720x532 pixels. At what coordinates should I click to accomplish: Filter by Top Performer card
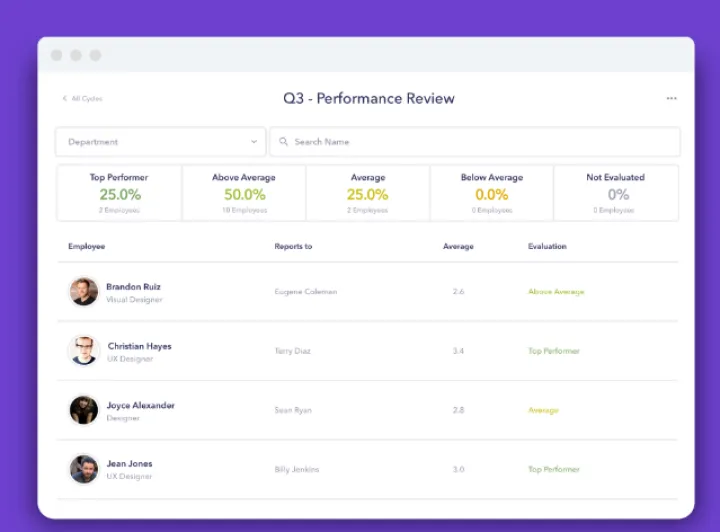(x=120, y=192)
